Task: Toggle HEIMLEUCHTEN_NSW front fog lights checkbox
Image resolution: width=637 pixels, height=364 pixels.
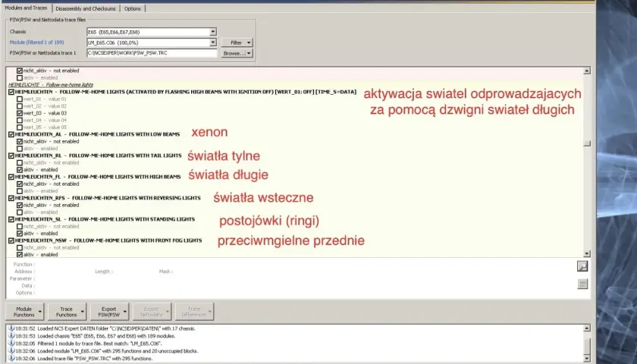Action: click(11, 240)
